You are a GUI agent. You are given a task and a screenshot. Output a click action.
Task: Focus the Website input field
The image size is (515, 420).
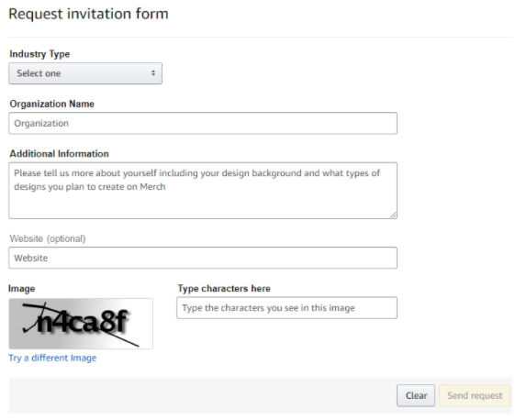point(203,258)
